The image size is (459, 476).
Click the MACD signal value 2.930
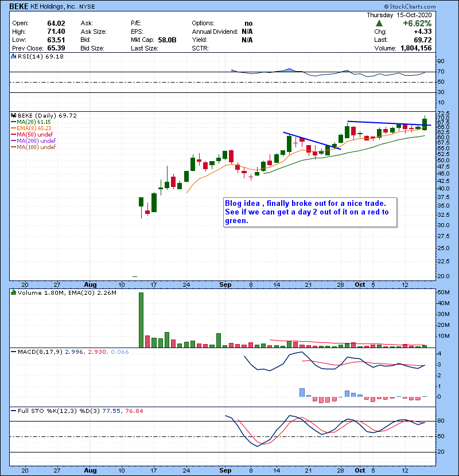97,352
